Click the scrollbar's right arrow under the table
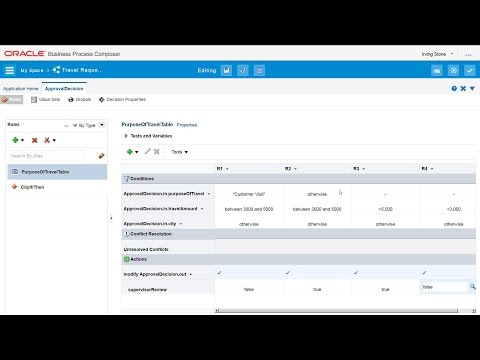 (474, 311)
